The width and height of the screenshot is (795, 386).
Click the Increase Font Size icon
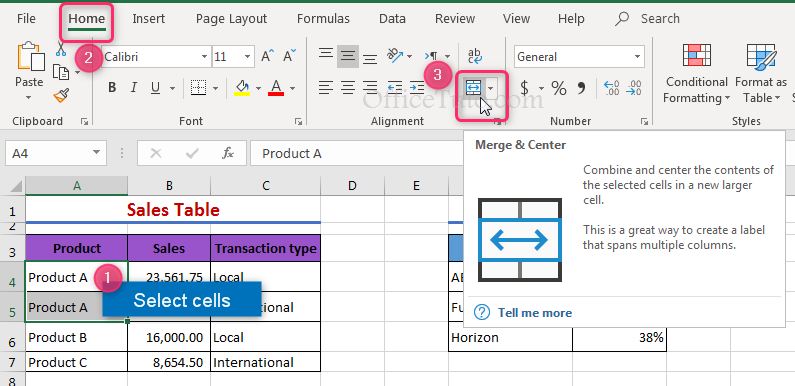point(267,56)
